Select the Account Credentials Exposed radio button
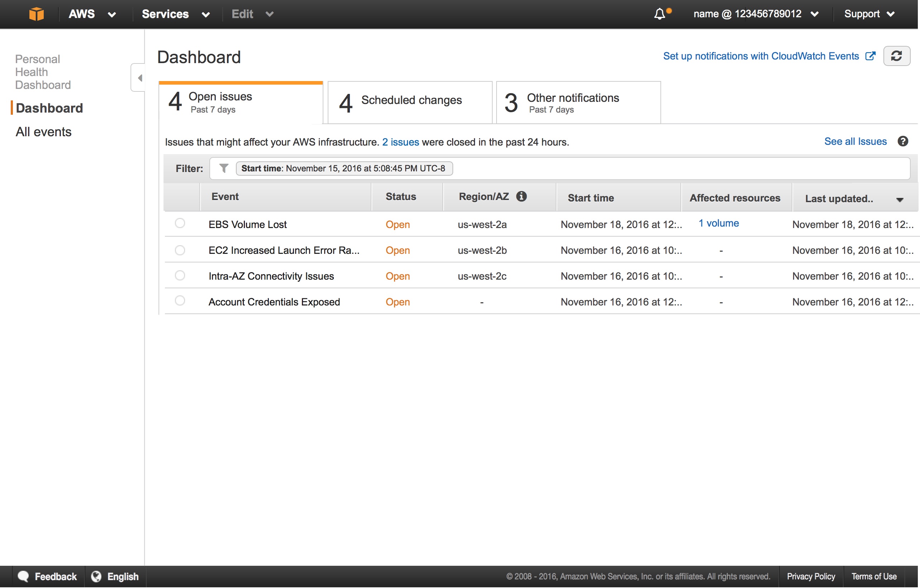 (180, 301)
